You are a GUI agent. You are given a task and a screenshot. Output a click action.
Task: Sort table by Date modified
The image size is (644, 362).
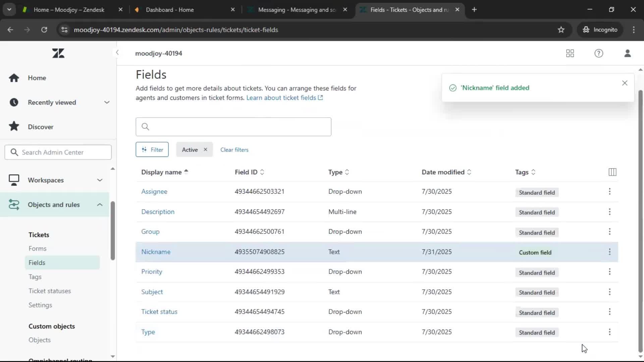446,172
